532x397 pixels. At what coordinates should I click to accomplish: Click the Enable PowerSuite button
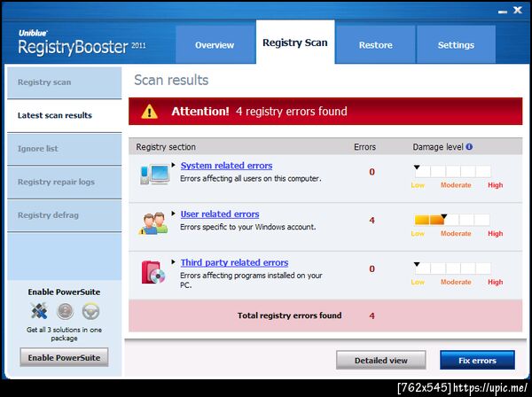click(64, 357)
